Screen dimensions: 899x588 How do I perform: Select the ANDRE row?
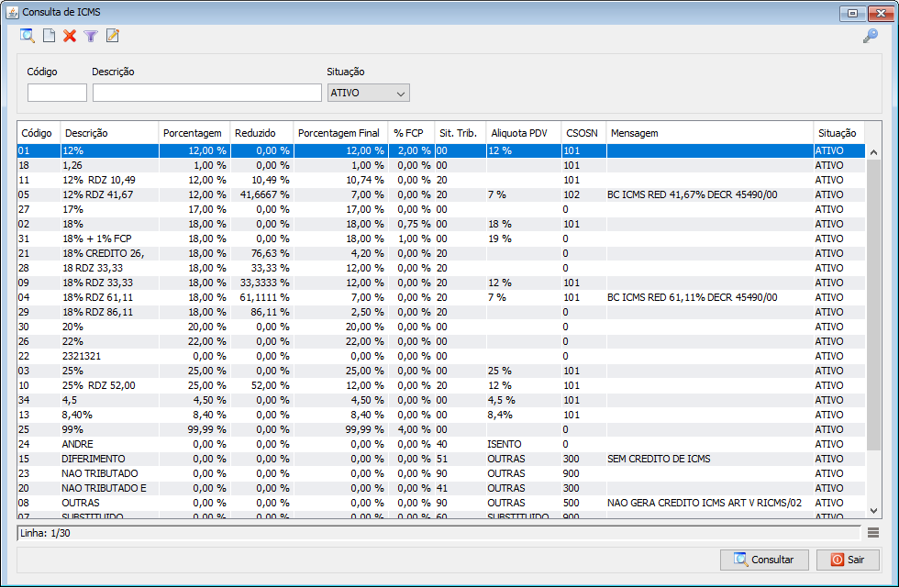441,444
